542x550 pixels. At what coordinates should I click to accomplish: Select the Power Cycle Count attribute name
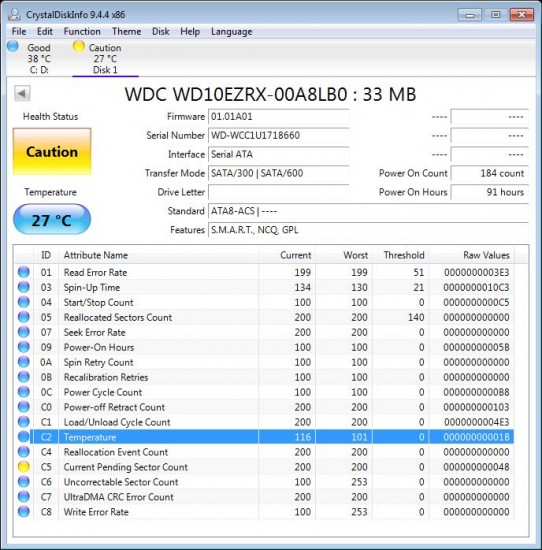103,392
